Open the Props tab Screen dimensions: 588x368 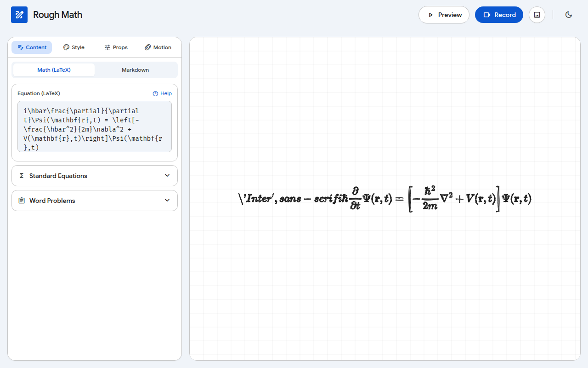pyautogui.click(x=116, y=47)
